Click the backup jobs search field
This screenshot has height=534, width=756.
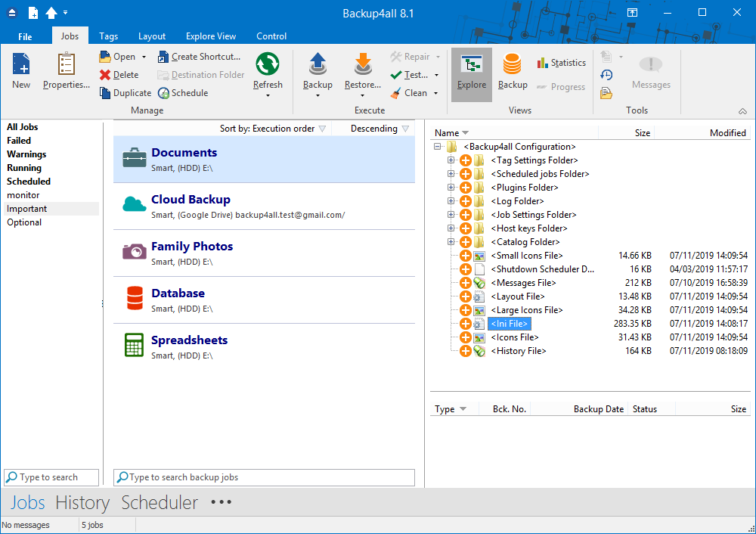click(x=264, y=477)
